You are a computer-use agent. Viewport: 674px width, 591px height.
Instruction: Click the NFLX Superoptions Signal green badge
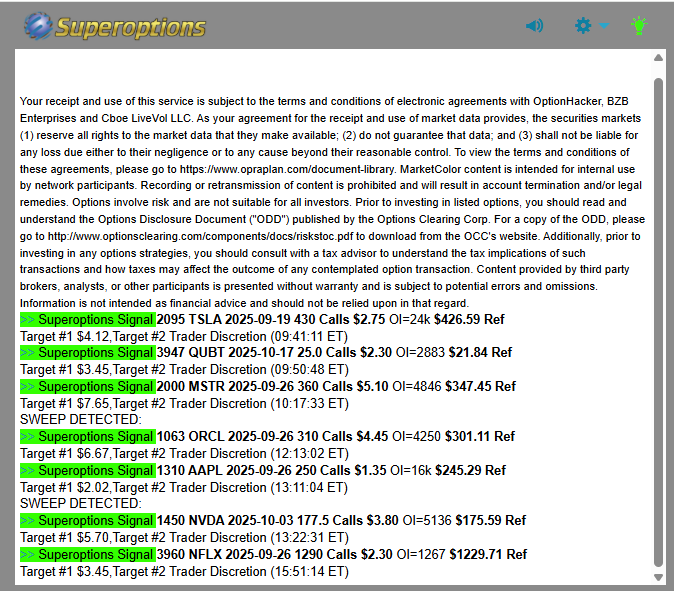tap(87, 554)
